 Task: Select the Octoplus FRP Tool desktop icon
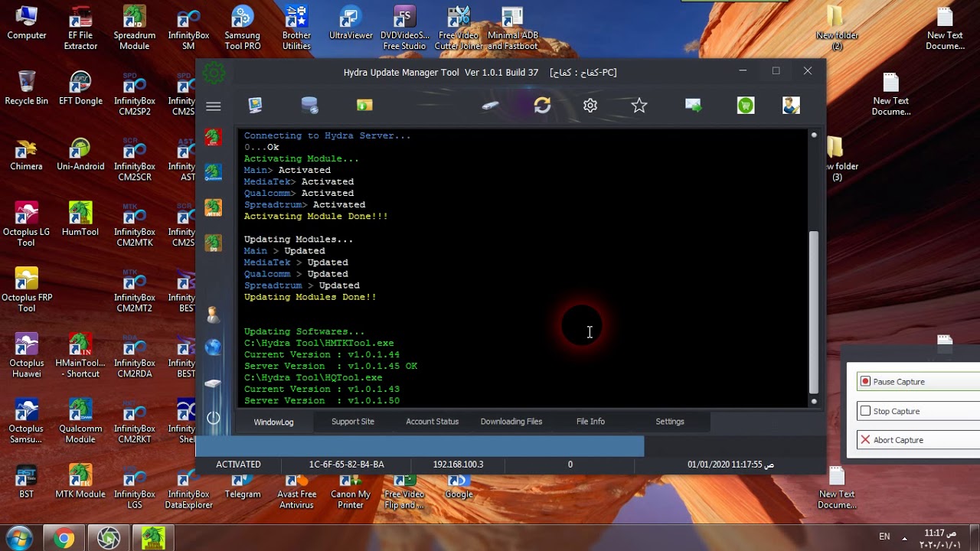27,290
